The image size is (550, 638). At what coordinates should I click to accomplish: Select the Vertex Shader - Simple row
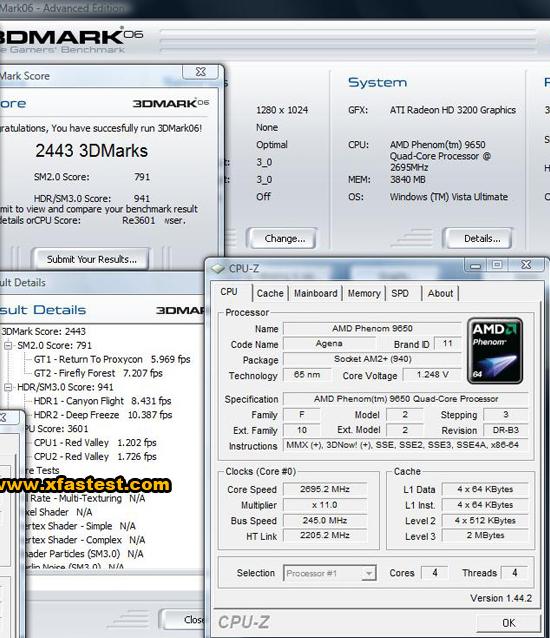coord(79,526)
